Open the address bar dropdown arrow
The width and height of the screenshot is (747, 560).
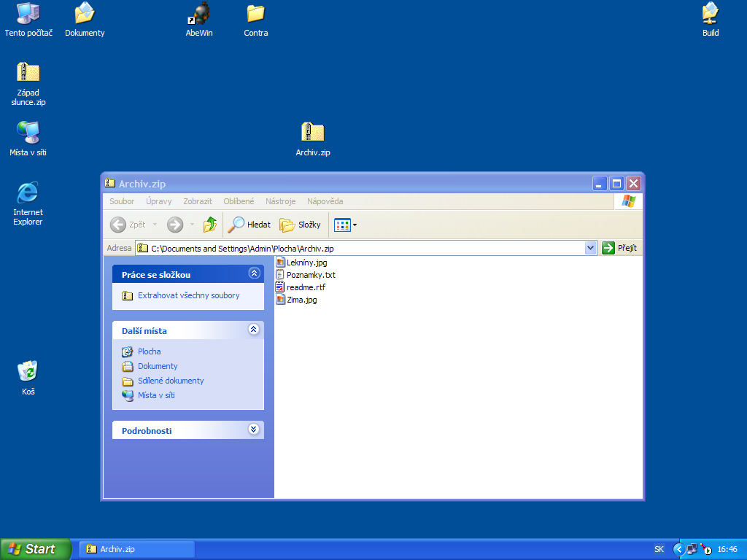[591, 248]
